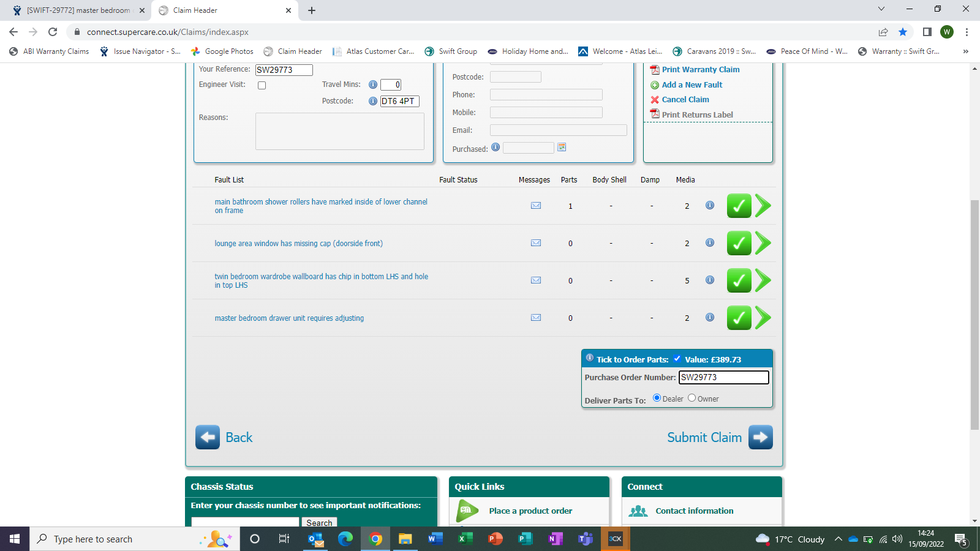Click the Cancel Claim link

click(x=685, y=100)
